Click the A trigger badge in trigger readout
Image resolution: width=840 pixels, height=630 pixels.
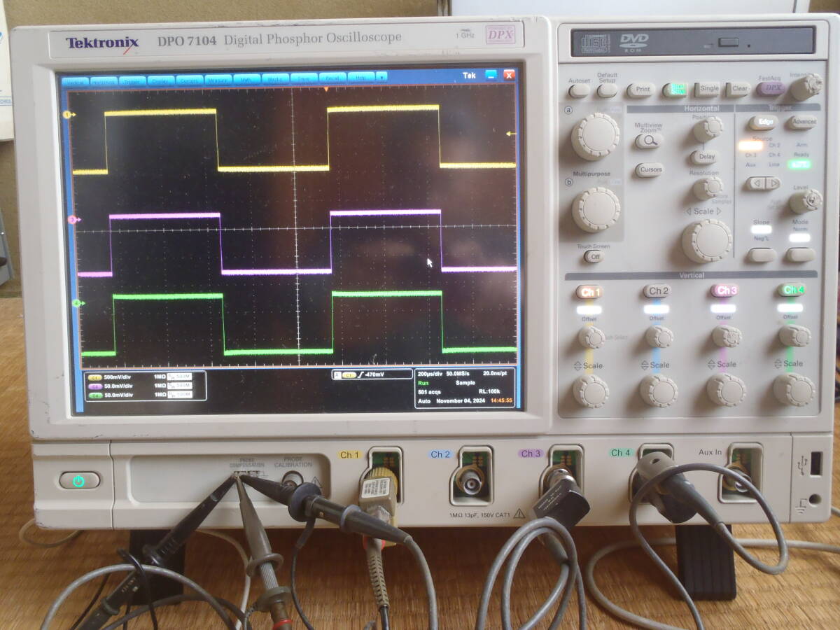tap(338, 375)
